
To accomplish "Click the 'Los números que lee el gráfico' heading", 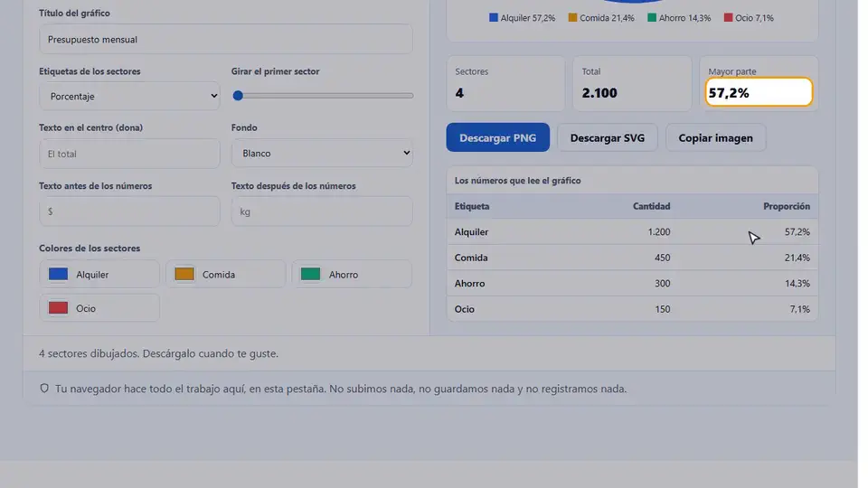I will click(517, 181).
